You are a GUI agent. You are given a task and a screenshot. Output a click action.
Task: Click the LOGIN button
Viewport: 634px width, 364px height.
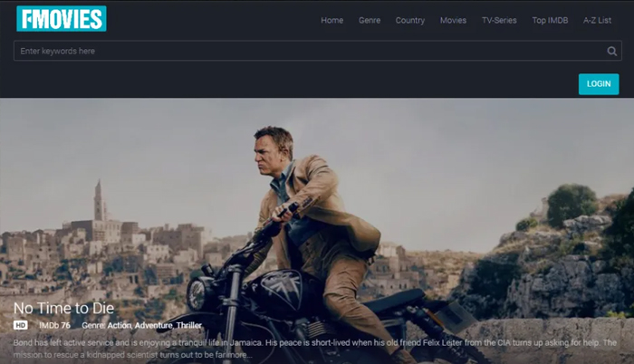point(599,84)
